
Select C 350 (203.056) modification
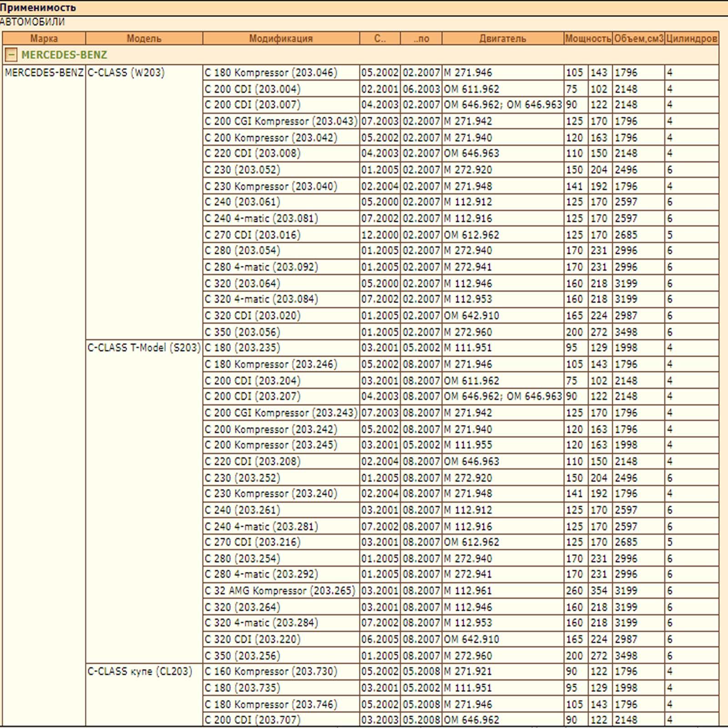coord(242,332)
